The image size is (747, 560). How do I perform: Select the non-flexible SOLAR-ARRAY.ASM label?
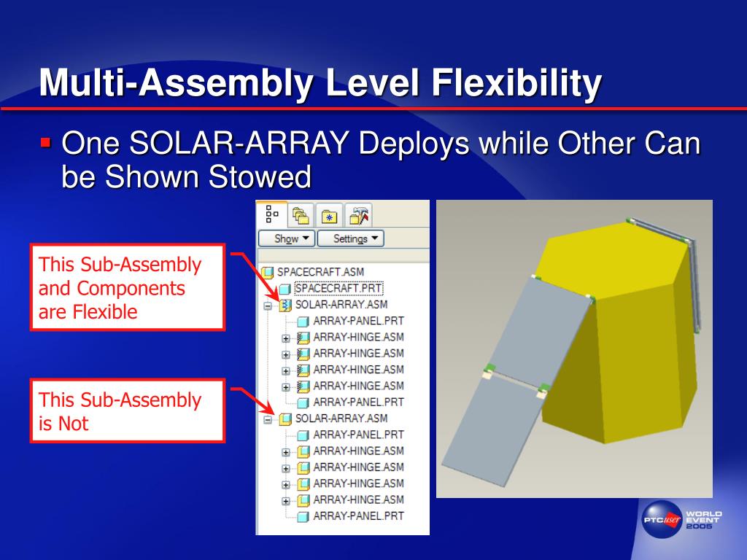pos(341,418)
